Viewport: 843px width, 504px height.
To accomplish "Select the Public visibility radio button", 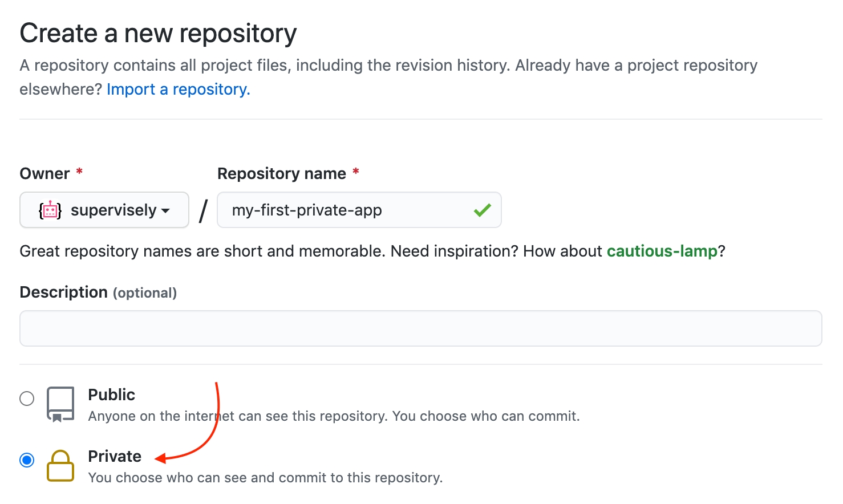I will [27, 399].
